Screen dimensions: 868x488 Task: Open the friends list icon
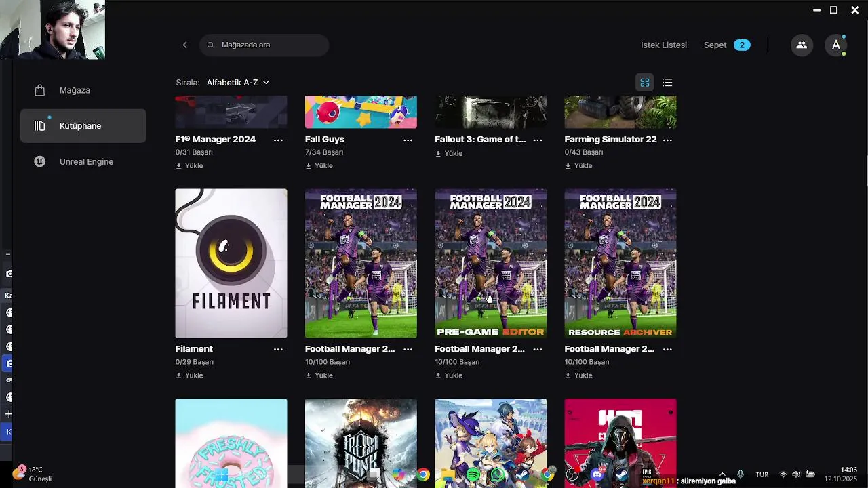802,45
